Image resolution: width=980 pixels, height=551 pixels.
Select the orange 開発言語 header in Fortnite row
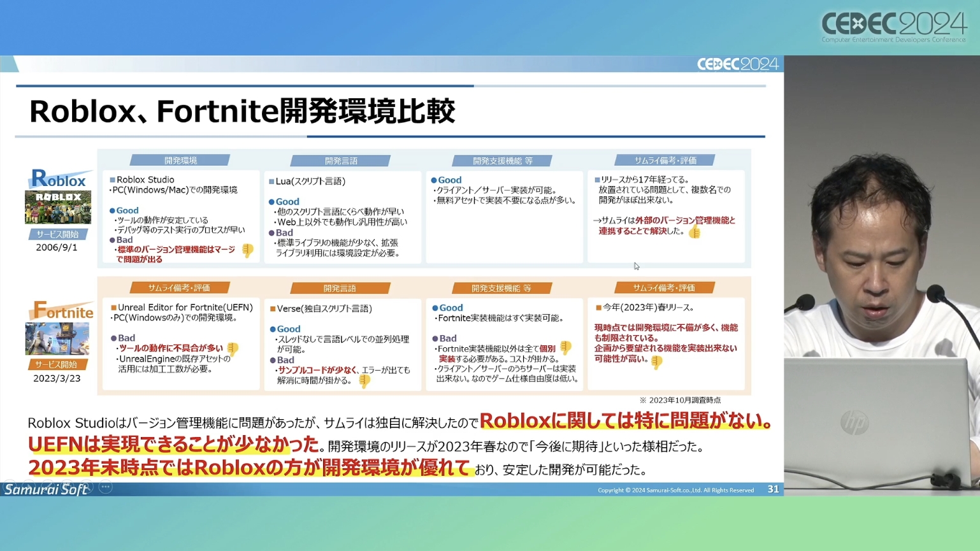pos(340,289)
